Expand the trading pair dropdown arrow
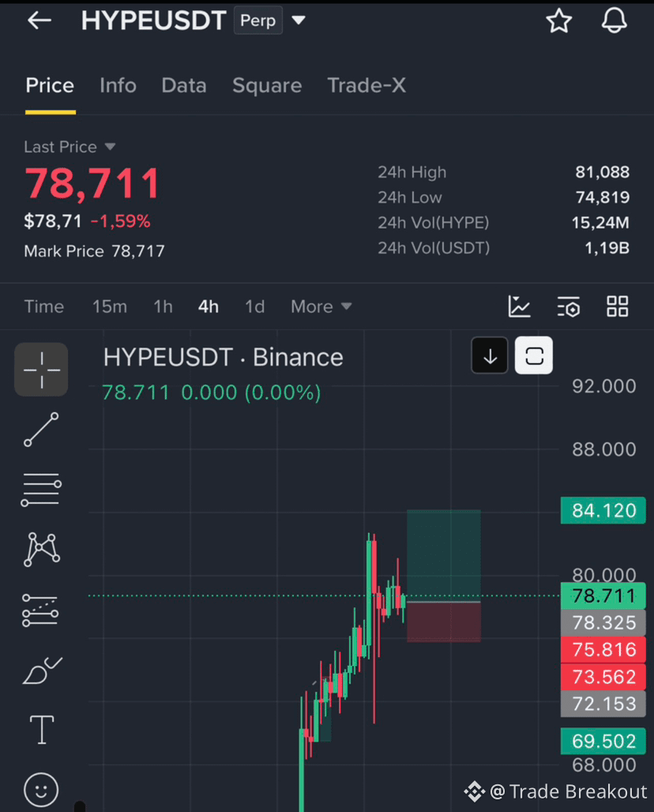This screenshot has width=654, height=812. (x=299, y=21)
